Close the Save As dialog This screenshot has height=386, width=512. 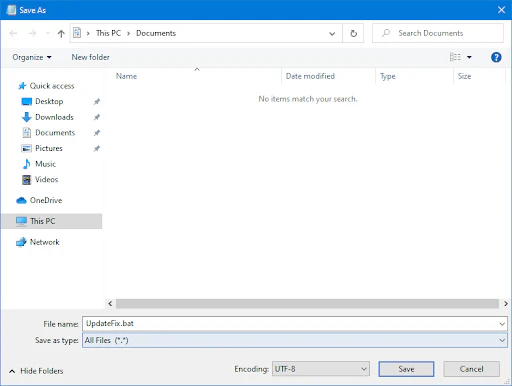point(501,10)
